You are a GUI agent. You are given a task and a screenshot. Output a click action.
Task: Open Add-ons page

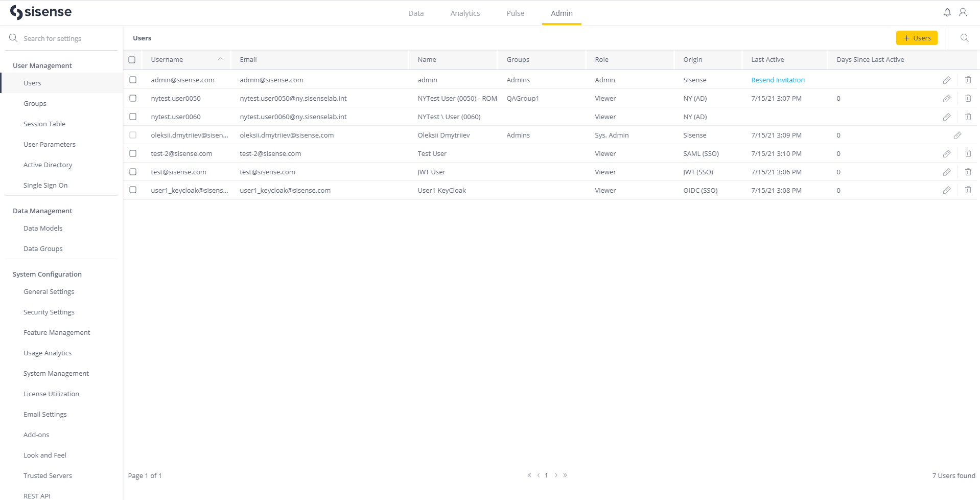(36, 435)
